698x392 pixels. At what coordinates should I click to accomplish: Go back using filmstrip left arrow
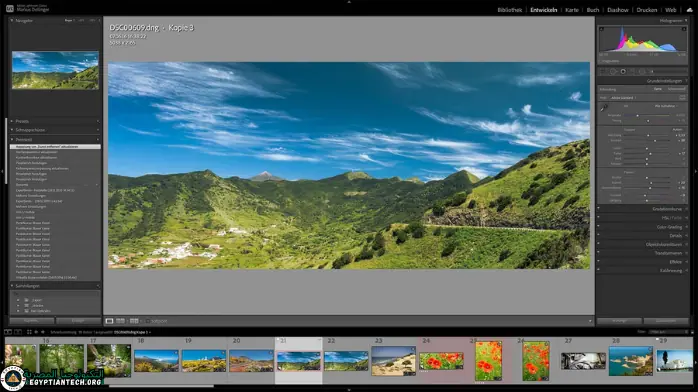coord(37,332)
